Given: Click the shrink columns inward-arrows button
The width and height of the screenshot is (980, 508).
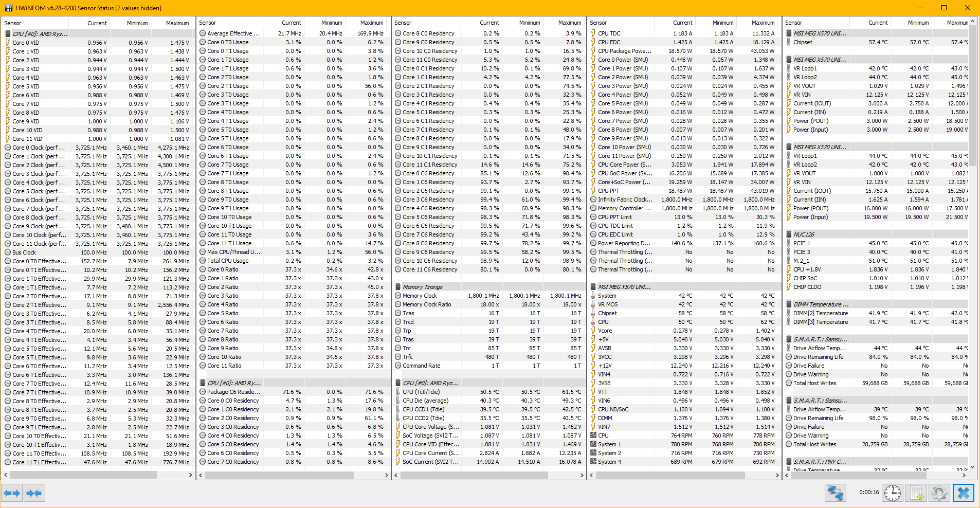Looking at the screenshot, I should click(34, 493).
